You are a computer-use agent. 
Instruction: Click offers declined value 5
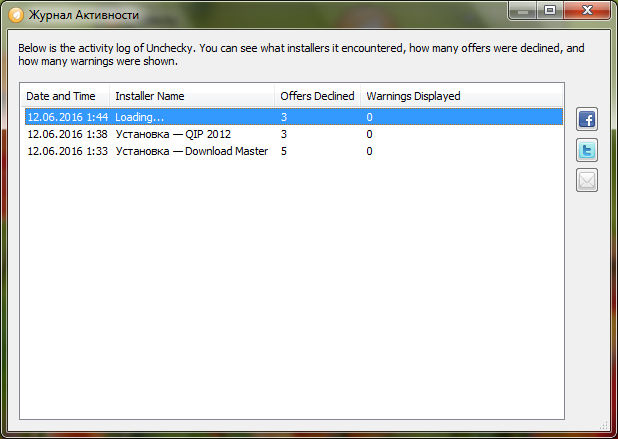(x=284, y=151)
